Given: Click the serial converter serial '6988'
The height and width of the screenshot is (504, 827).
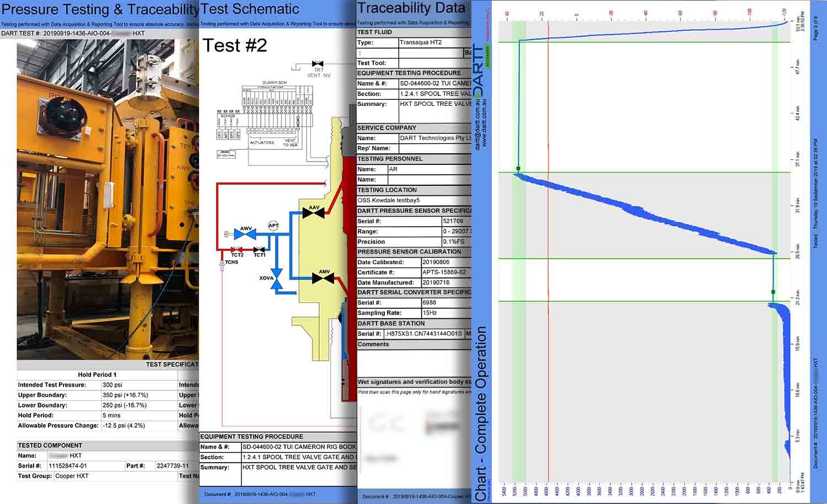Looking at the screenshot, I should pos(429,303).
